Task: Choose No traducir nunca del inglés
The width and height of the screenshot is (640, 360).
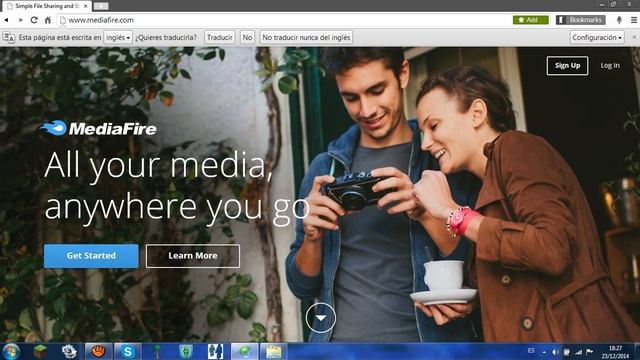Action: 306,38
